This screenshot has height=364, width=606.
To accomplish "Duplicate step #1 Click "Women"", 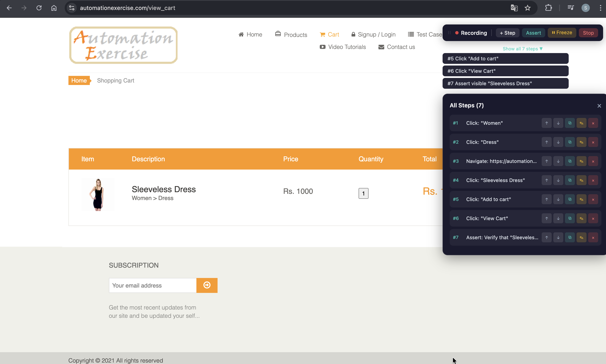I will [570, 123].
